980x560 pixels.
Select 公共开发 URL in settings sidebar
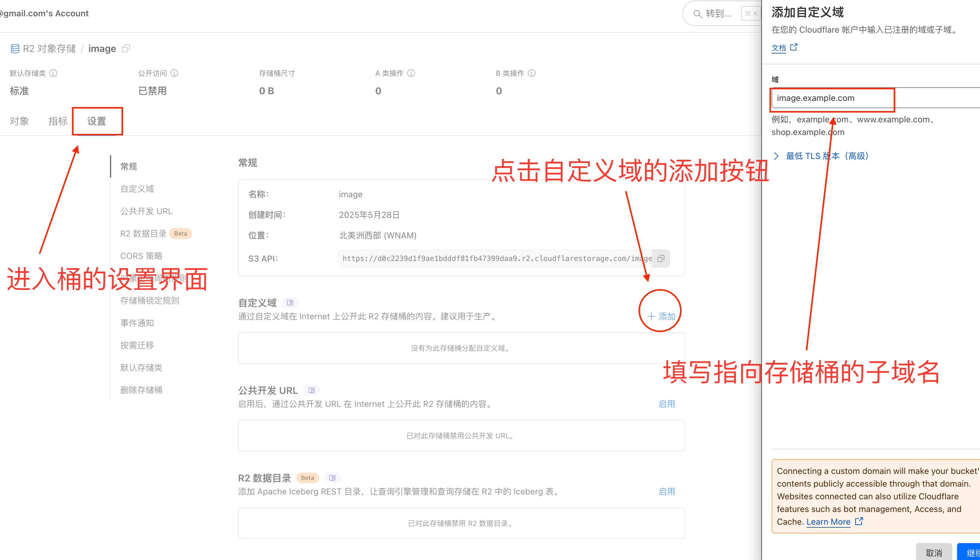146,211
